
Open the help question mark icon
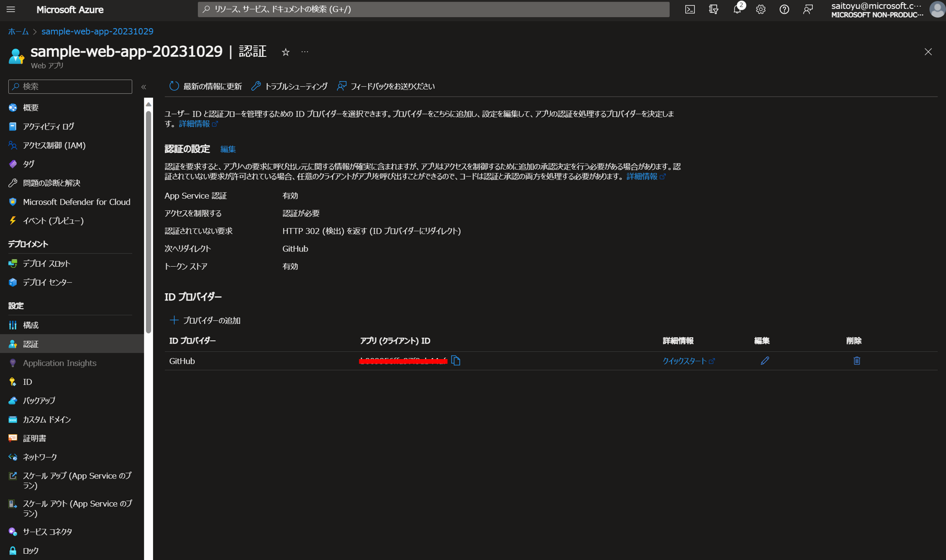pos(784,9)
